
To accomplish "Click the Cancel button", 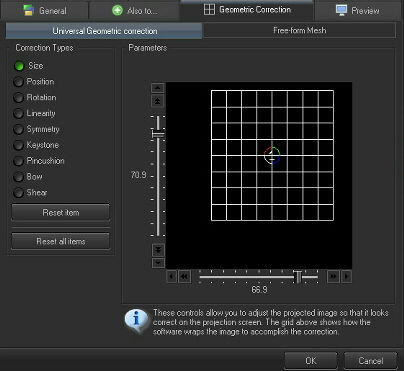I will click(371, 361).
